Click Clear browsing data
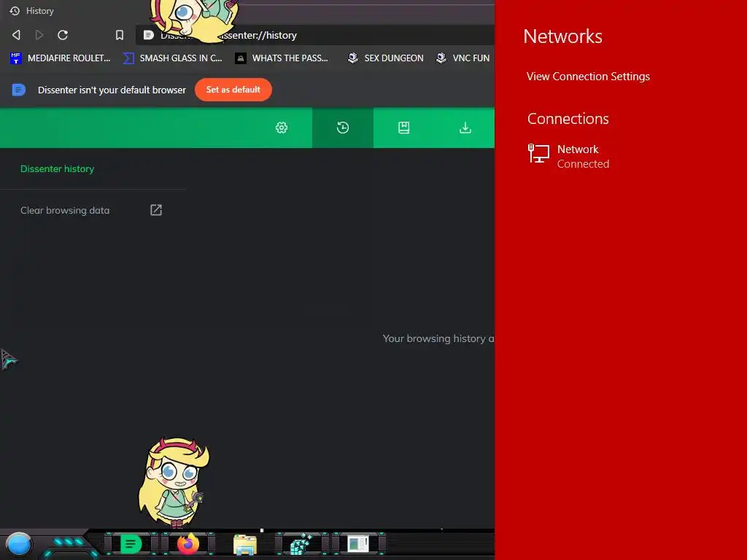Screen dimensions: 747x560 pyautogui.click(x=65, y=210)
